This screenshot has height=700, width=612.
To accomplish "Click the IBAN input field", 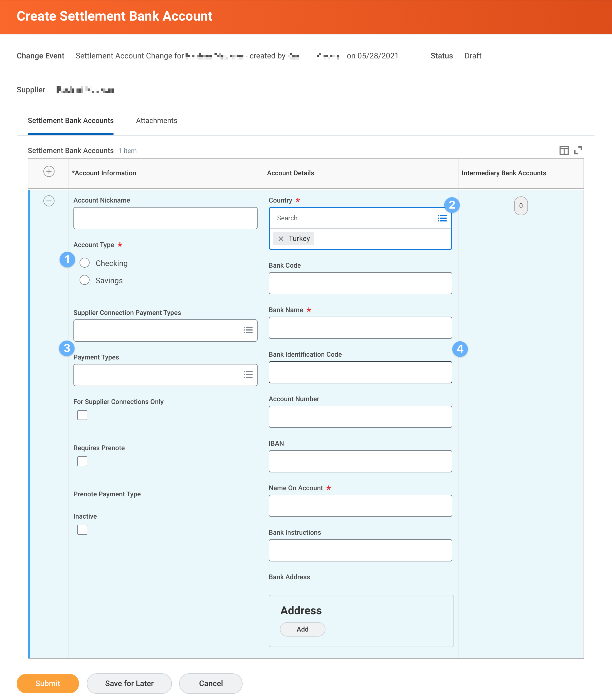I will tap(360, 461).
